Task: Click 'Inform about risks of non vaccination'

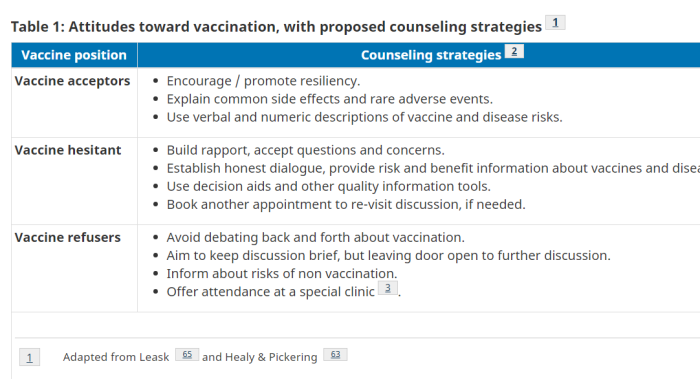Action: click(282, 273)
